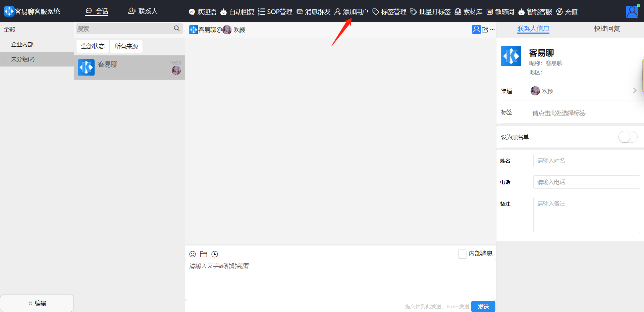Viewport: 644px width, 312px height.
Task: Click the 欢颜 avatar in chat header
Action: point(227,30)
